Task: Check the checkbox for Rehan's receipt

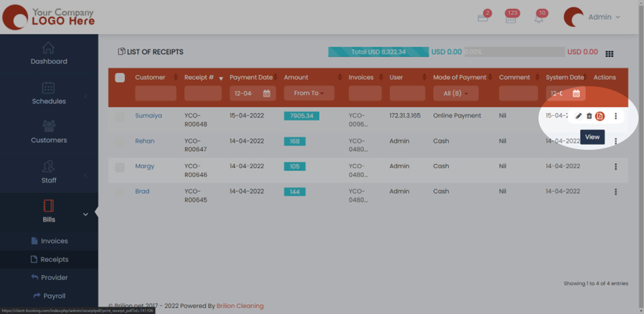Action: (120, 142)
